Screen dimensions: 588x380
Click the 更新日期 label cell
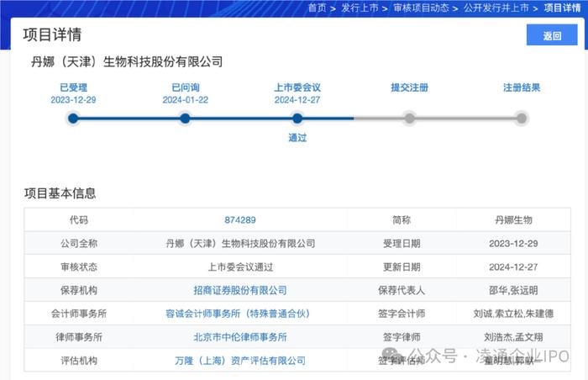(x=402, y=267)
